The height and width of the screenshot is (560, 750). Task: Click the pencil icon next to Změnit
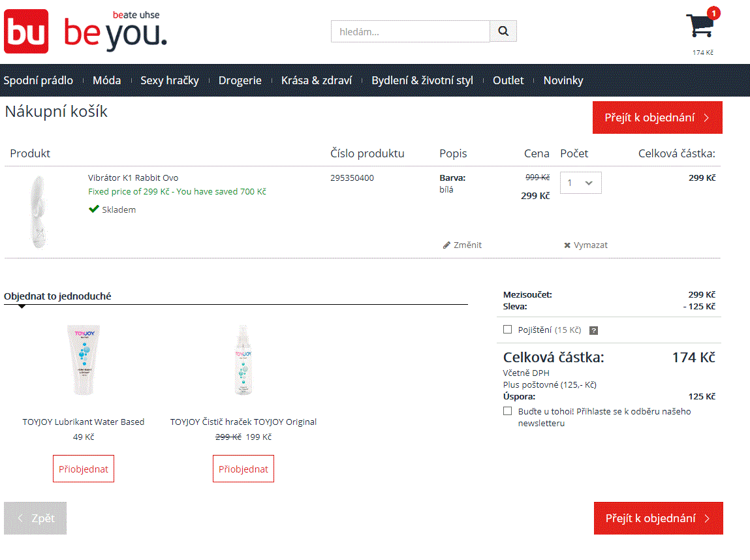pyautogui.click(x=446, y=245)
